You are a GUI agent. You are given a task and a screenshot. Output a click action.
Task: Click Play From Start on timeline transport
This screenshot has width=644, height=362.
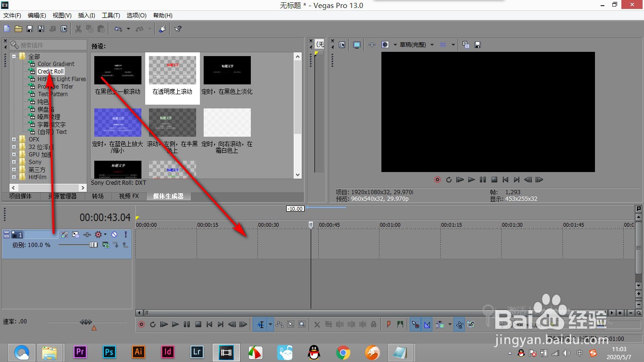coord(164,324)
